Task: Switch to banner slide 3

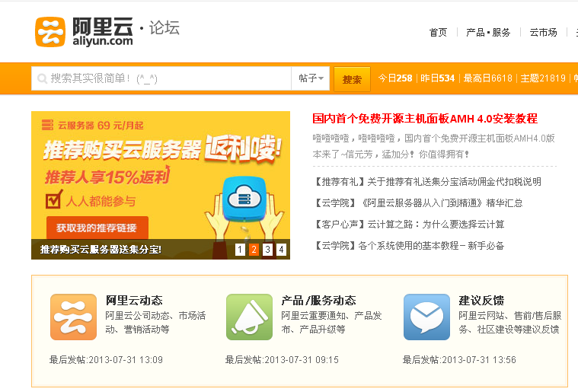Action: coord(267,250)
